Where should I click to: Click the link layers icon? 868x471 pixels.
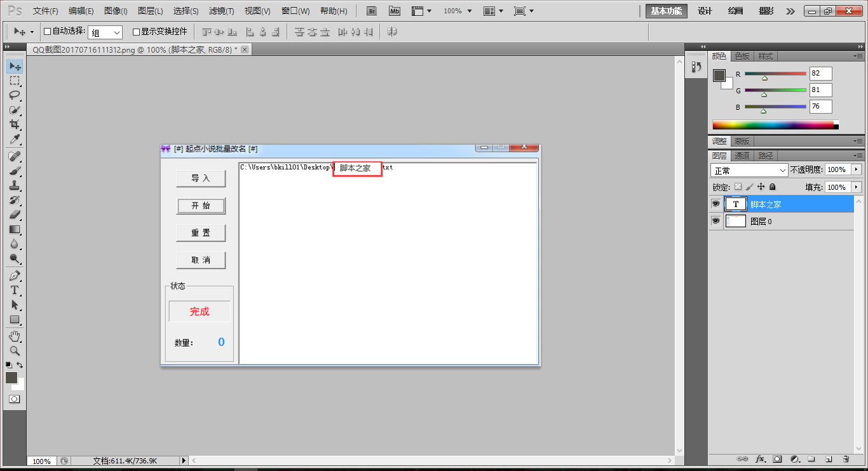pos(742,458)
